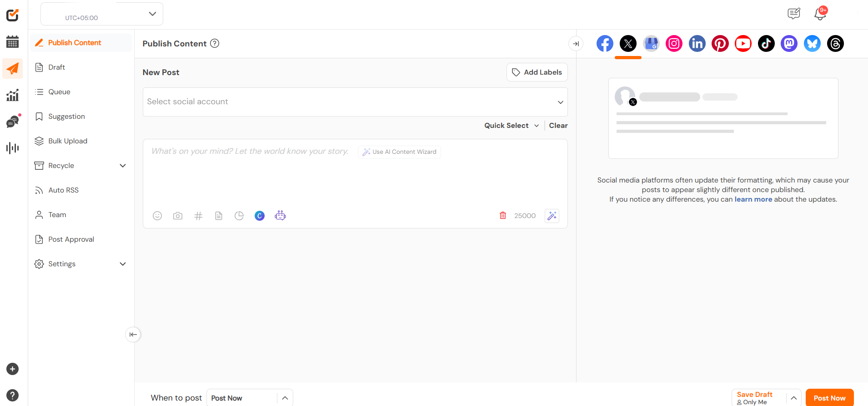
Task: Open the Canva design integration
Action: click(260, 216)
